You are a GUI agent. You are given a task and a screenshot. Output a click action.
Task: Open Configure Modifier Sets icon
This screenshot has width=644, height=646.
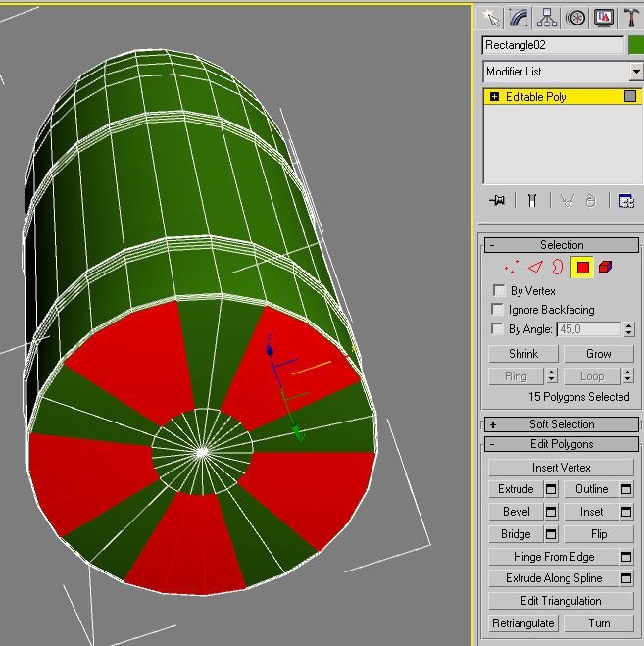(626, 201)
